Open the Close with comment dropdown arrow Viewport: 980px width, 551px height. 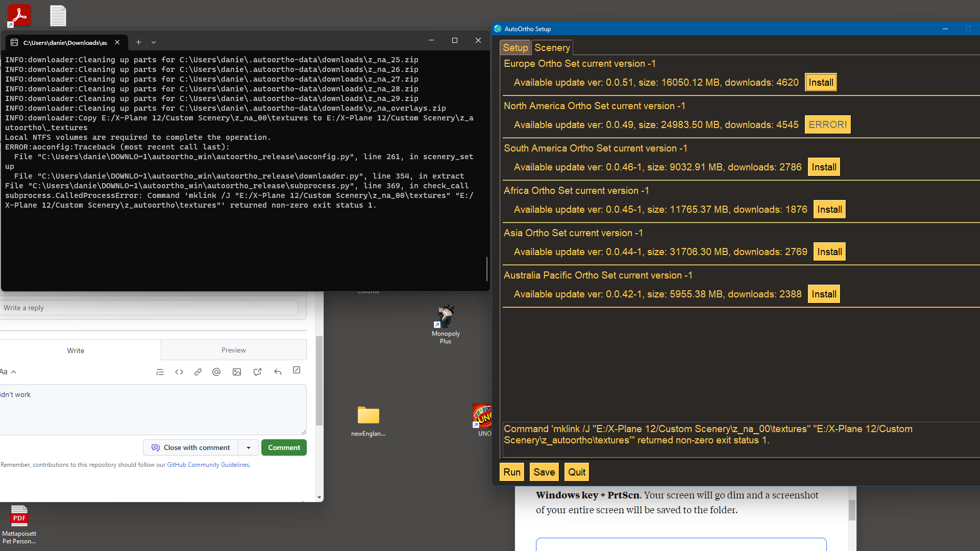coord(249,447)
